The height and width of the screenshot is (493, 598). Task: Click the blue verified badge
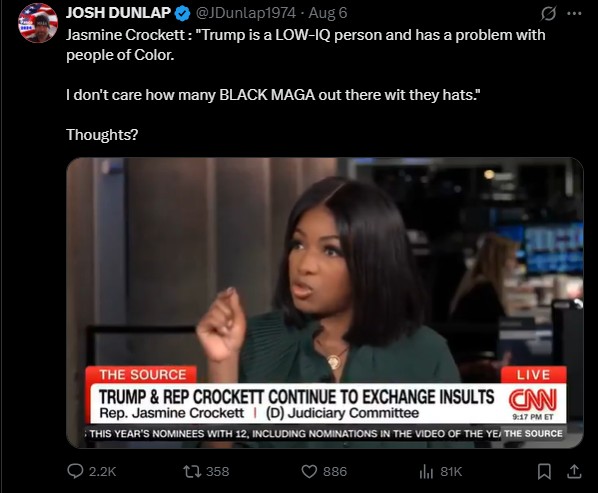tap(182, 13)
